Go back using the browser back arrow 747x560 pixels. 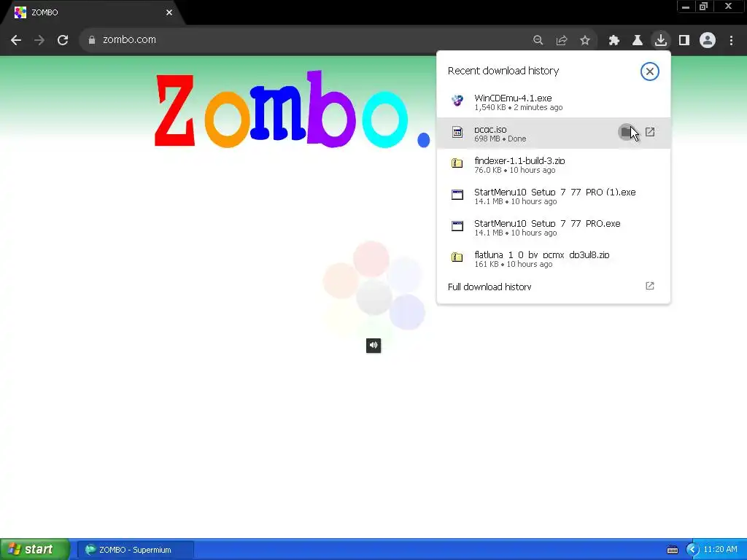[x=16, y=40]
